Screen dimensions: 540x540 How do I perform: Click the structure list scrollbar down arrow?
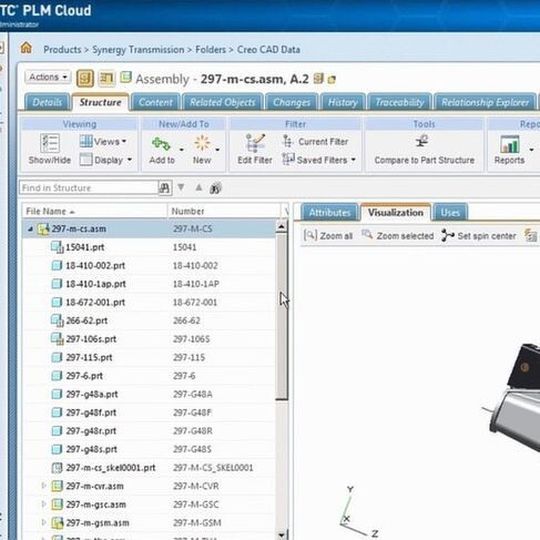coord(281,535)
